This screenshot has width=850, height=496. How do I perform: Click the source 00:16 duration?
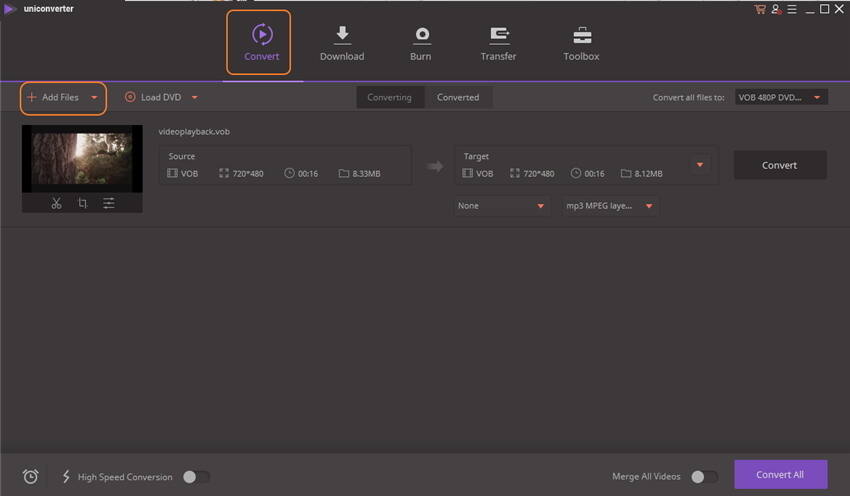(x=308, y=174)
